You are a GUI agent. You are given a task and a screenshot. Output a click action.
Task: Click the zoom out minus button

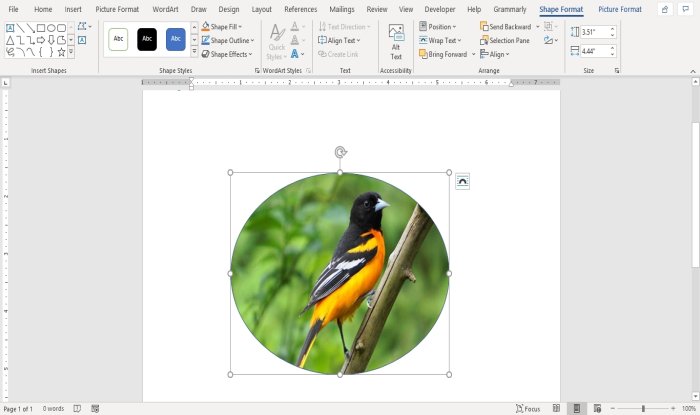[x=613, y=408]
